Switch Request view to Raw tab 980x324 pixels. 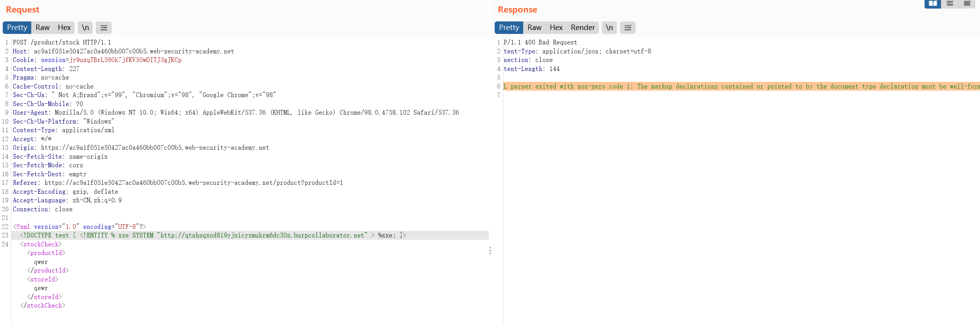pos(43,28)
